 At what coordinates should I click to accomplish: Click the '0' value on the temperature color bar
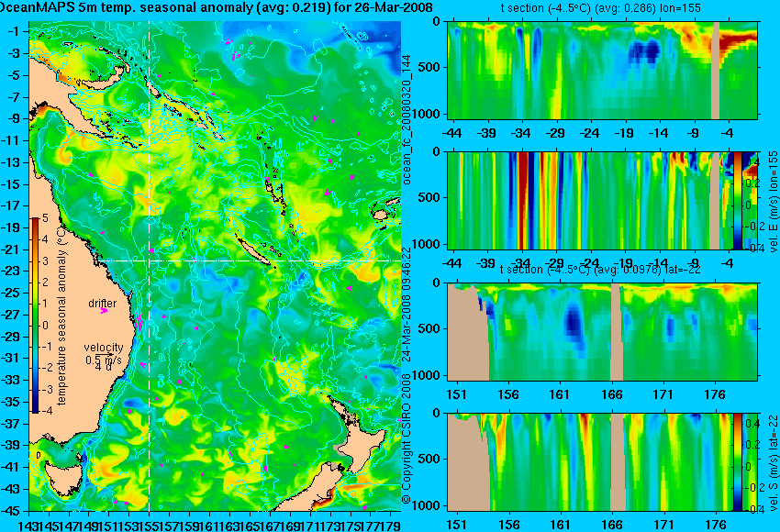pos(45,326)
